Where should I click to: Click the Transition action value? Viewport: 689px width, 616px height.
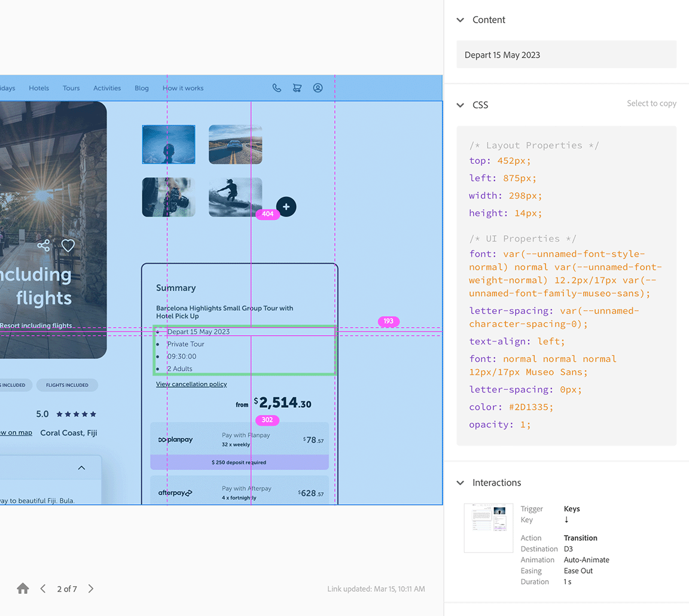(581, 538)
